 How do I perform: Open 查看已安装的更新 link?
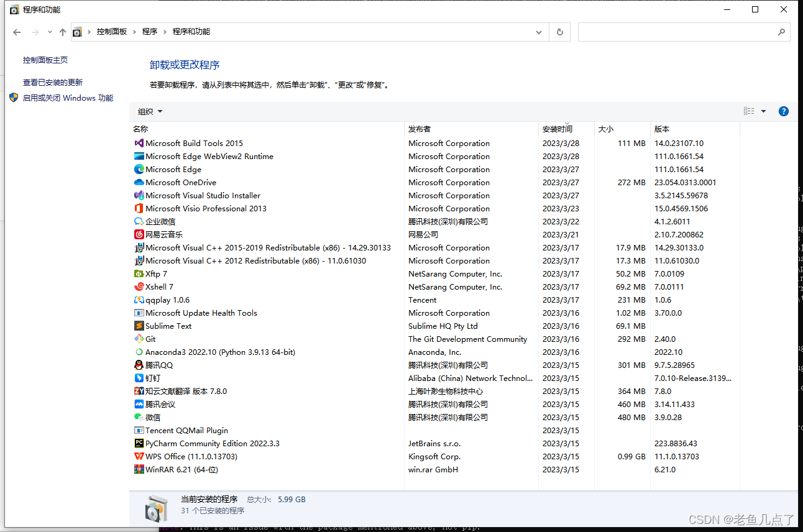pos(53,82)
